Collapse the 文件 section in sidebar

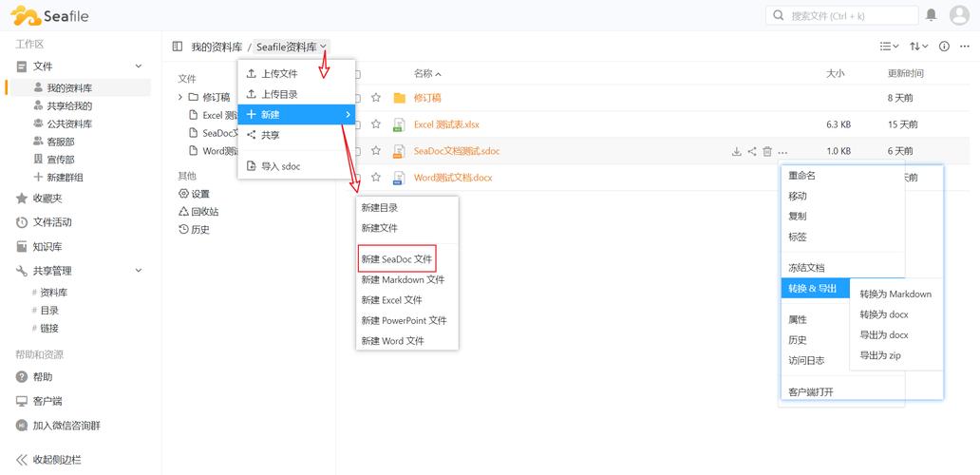[x=139, y=66]
